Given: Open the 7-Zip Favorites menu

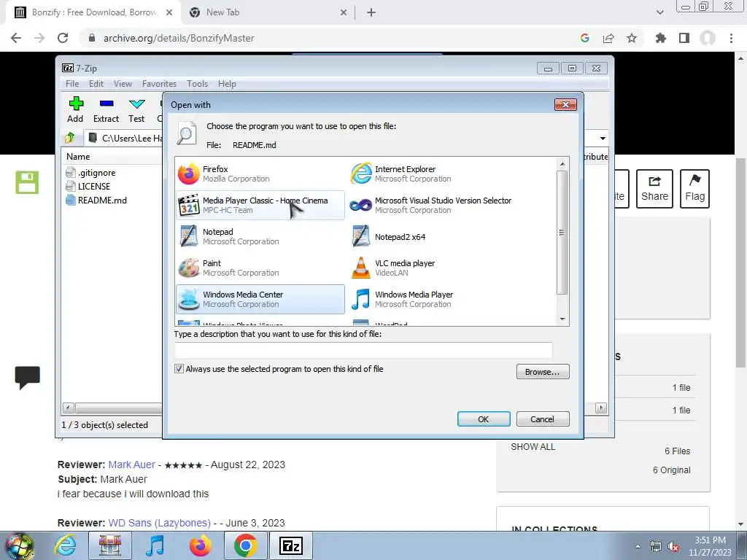Looking at the screenshot, I should [159, 84].
